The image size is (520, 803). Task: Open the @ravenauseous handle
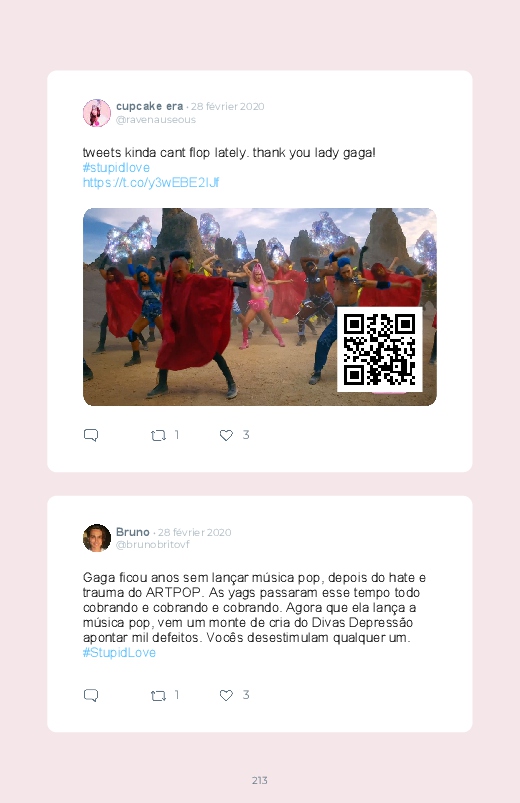pyautogui.click(x=156, y=119)
